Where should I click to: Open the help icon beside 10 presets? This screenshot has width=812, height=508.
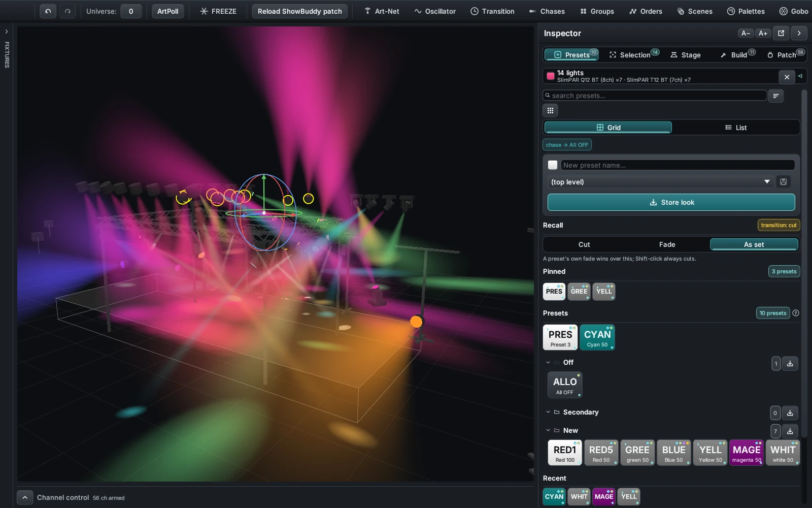(796, 313)
